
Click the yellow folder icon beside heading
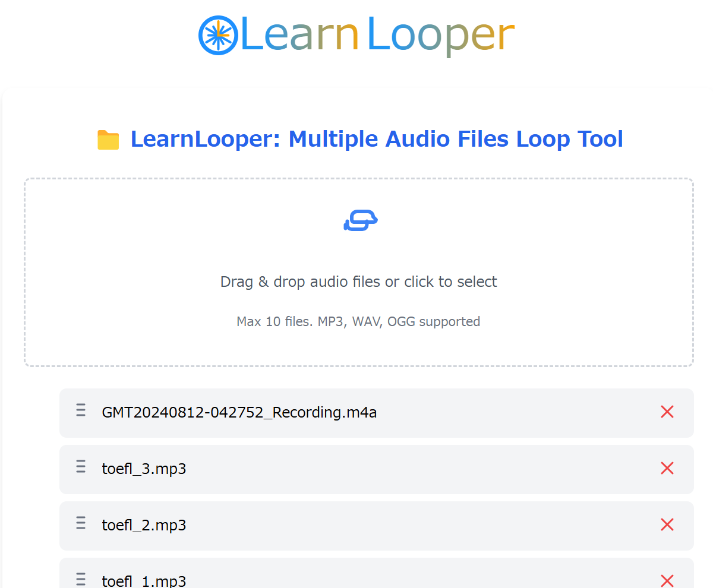(108, 140)
